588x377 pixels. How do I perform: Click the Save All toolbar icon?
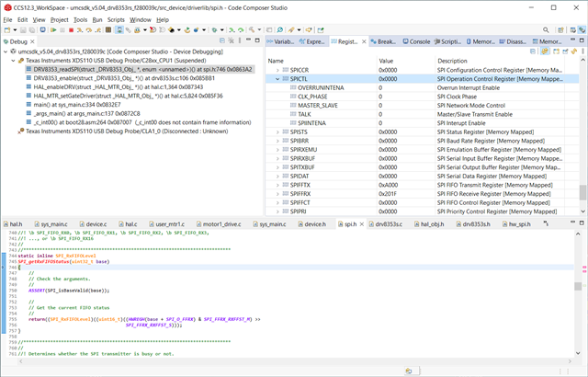(x=32, y=30)
